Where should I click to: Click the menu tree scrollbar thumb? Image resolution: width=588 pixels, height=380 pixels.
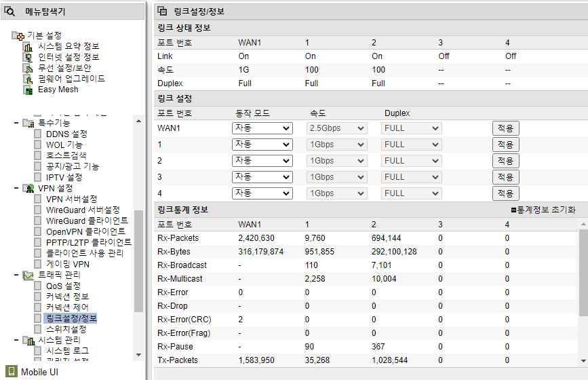point(138,261)
